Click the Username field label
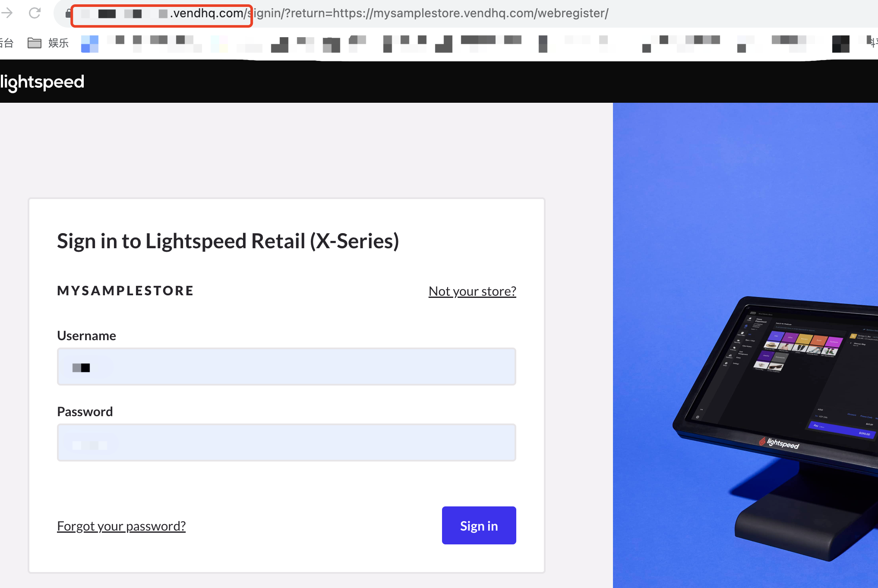The image size is (878, 588). point(86,335)
